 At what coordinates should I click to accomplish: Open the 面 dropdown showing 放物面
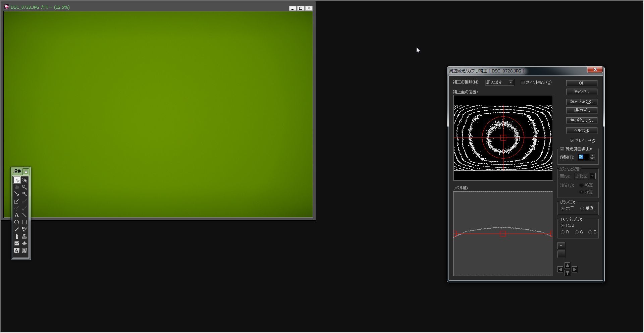[585, 176]
